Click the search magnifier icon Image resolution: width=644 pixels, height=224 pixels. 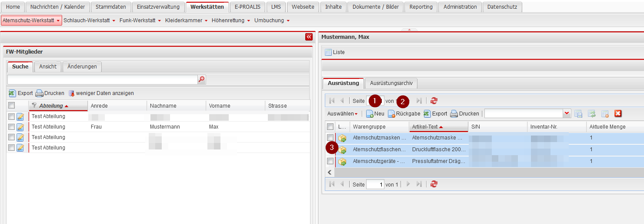pyautogui.click(x=201, y=79)
